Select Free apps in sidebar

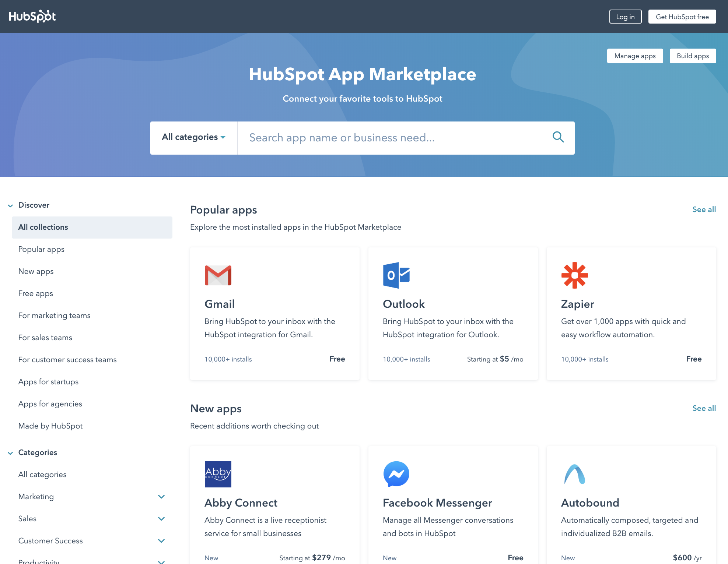pyautogui.click(x=36, y=293)
